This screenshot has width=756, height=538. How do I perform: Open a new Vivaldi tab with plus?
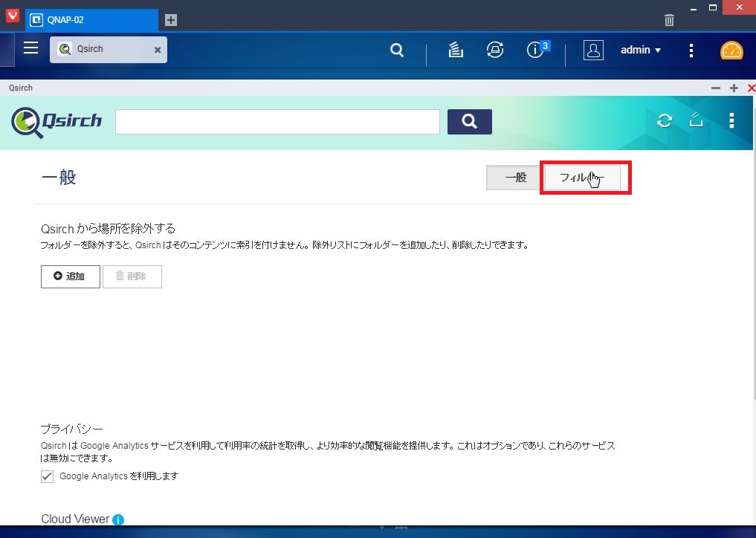click(171, 20)
